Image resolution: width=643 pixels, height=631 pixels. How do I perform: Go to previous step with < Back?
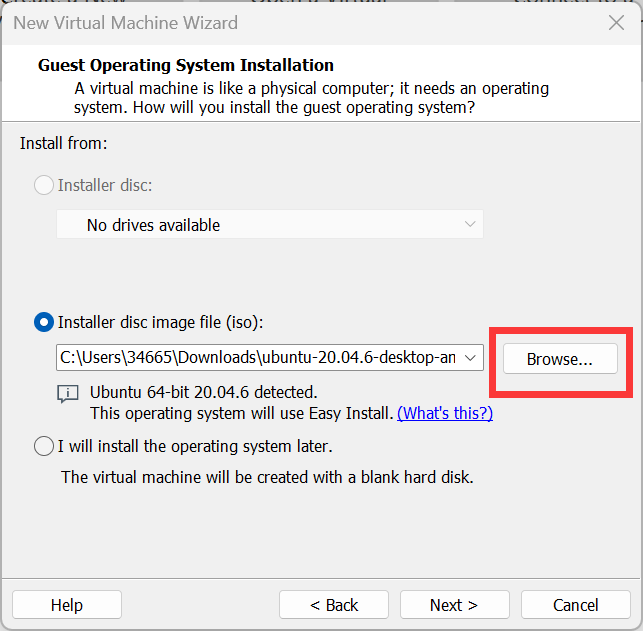(x=334, y=605)
